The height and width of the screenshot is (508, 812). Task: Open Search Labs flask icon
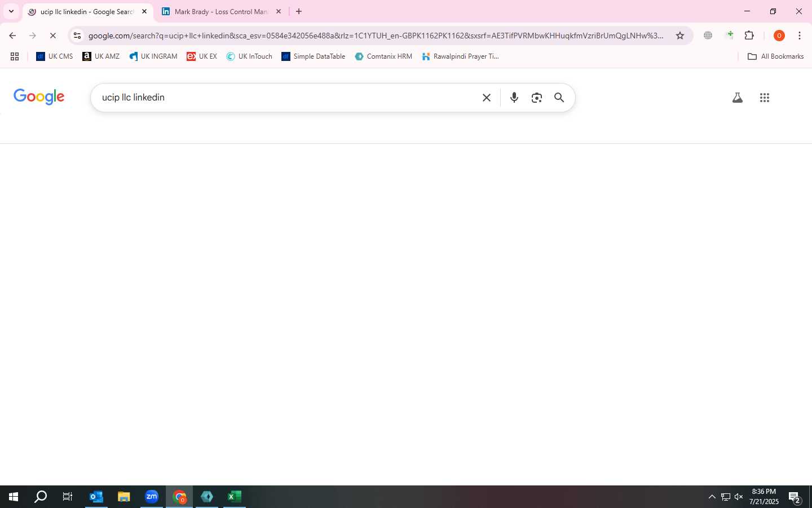coord(737,98)
